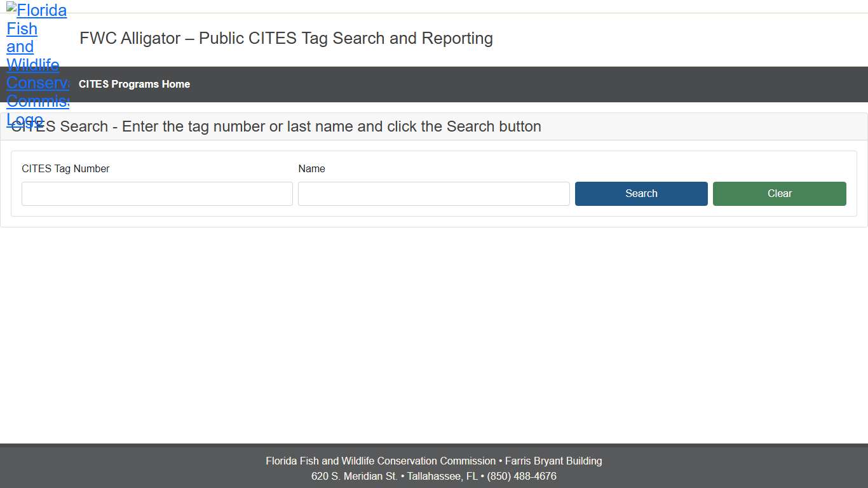This screenshot has height=488, width=868.
Task: Click Tallahassee, FL in the footer
Action: pyautogui.click(x=442, y=476)
